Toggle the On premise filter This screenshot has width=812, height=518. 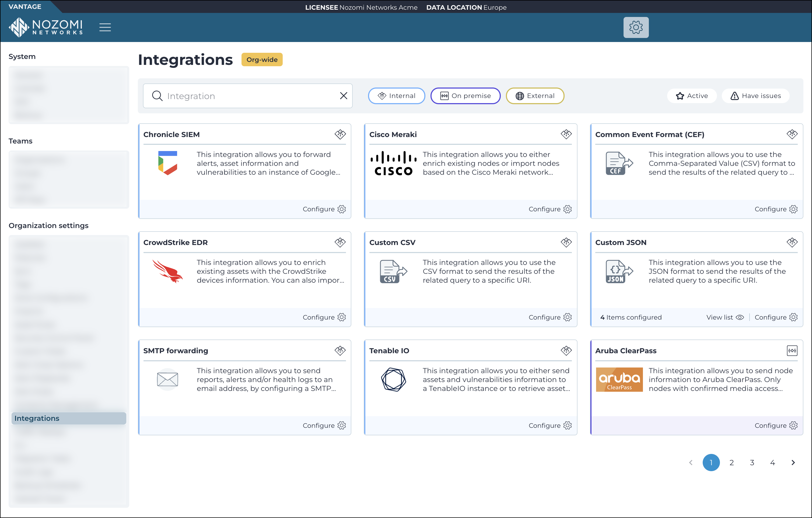pyautogui.click(x=465, y=96)
